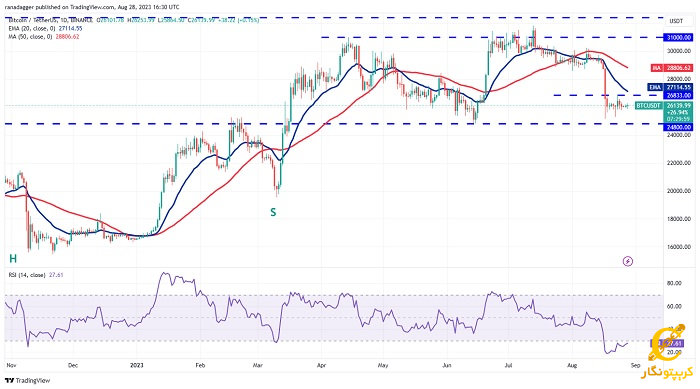Click the red MA 28806.62 price tag

pos(672,68)
